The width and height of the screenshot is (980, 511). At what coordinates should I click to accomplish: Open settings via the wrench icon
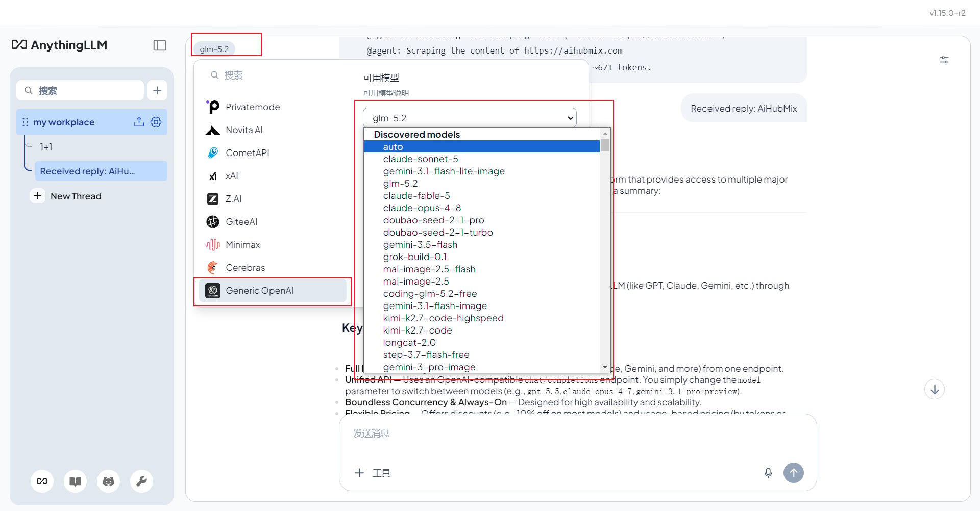coord(141,481)
